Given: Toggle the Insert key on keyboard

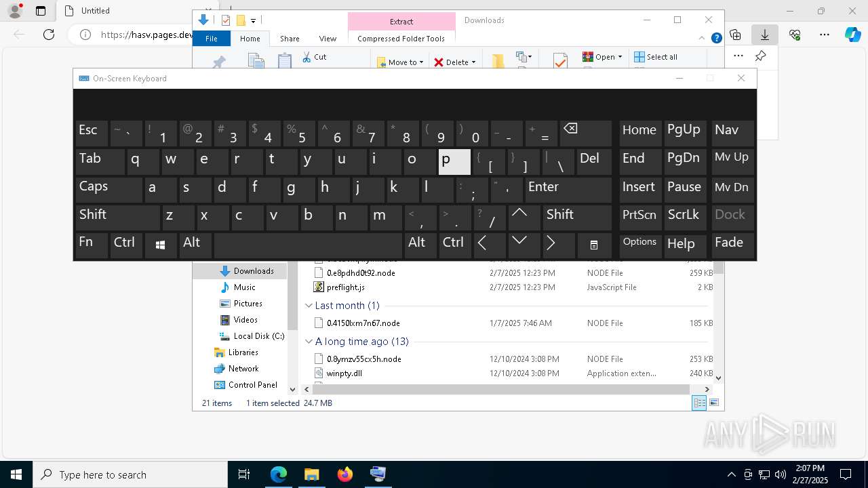Looking at the screenshot, I should 640,189.
